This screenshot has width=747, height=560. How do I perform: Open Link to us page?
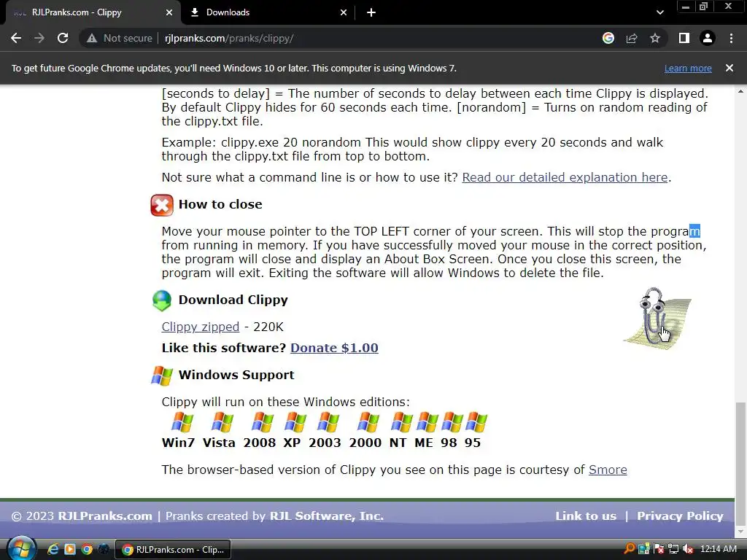(586, 516)
